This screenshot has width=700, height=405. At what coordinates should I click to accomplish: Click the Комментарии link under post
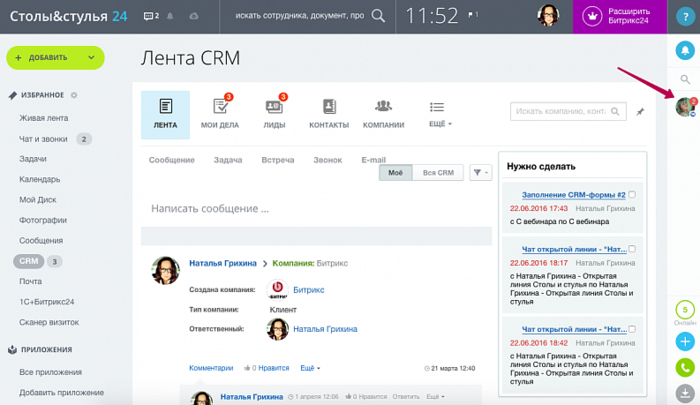(x=211, y=368)
